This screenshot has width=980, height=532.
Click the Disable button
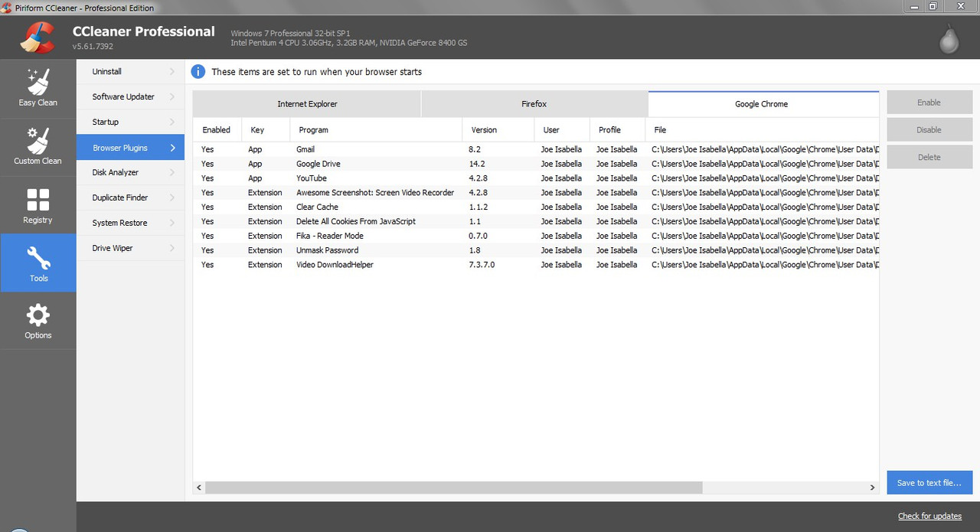click(929, 130)
